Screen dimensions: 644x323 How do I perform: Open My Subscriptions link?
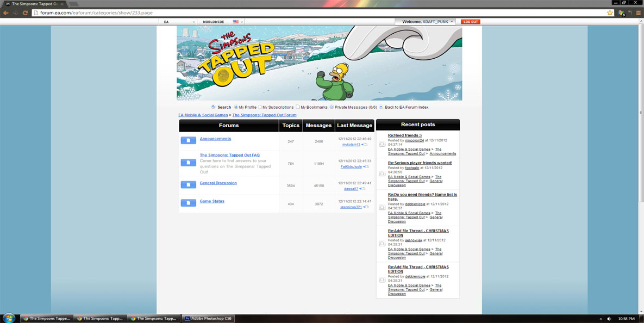[278, 107]
